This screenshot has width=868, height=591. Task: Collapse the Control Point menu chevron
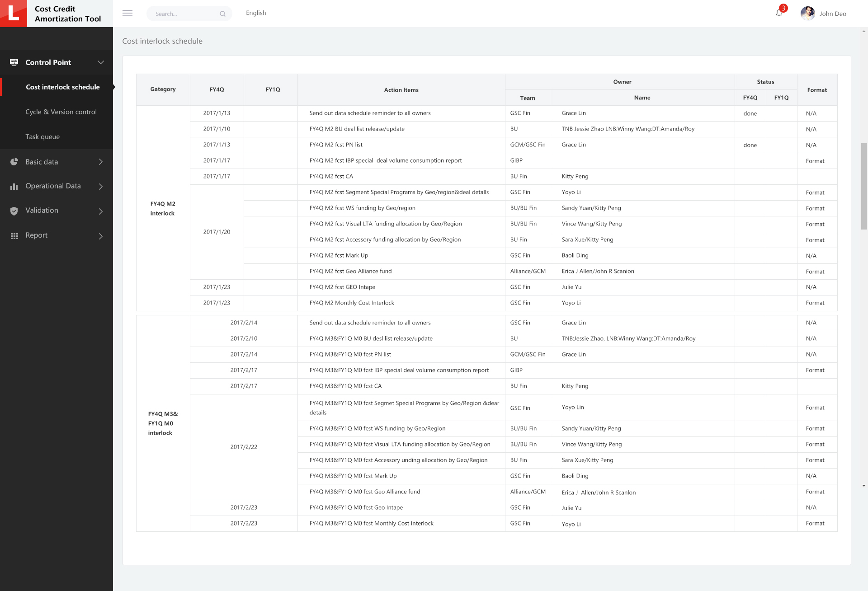(101, 62)
